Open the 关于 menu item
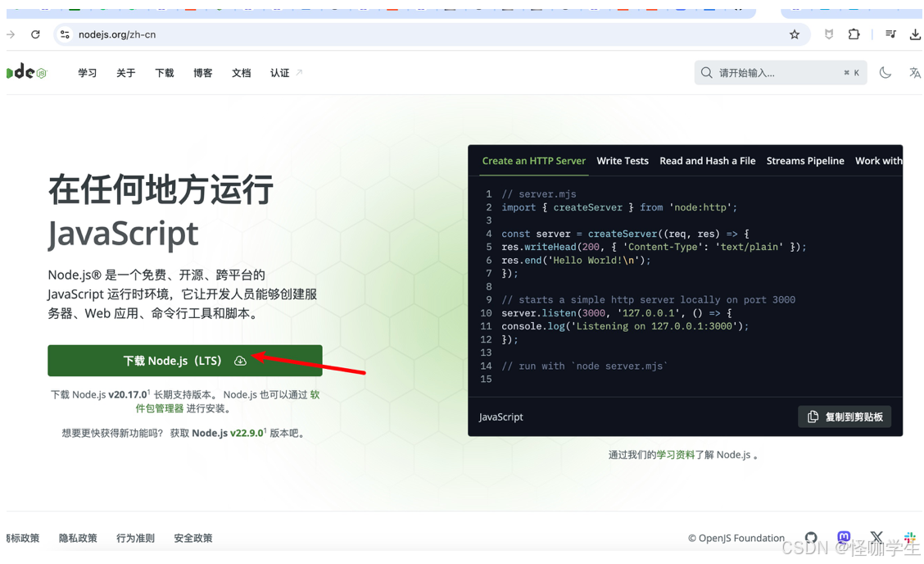The height and width of the screenshot is (564, 924). coord(125,73)
